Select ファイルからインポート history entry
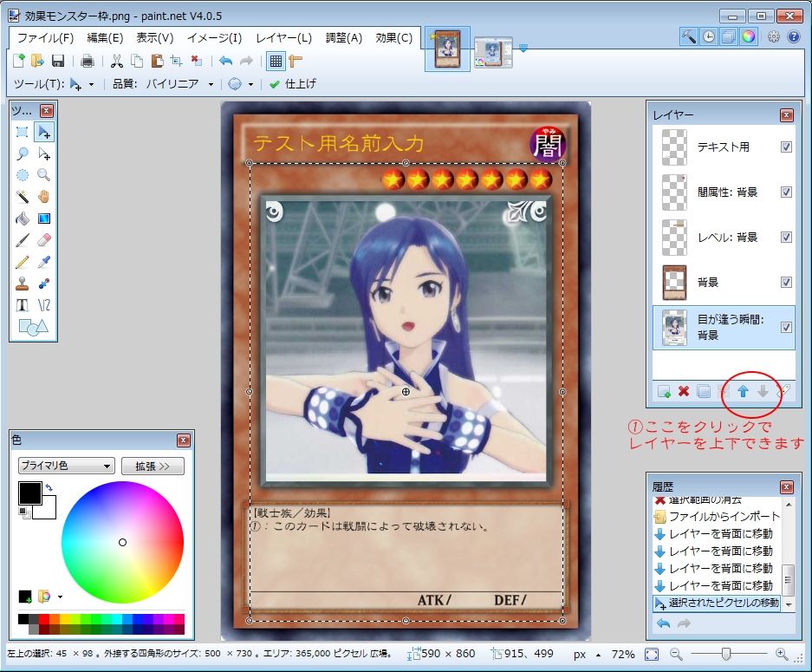 point(718,517)
